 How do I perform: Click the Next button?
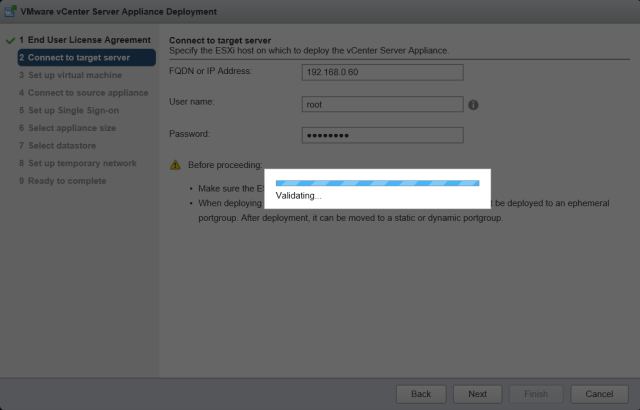477,394
